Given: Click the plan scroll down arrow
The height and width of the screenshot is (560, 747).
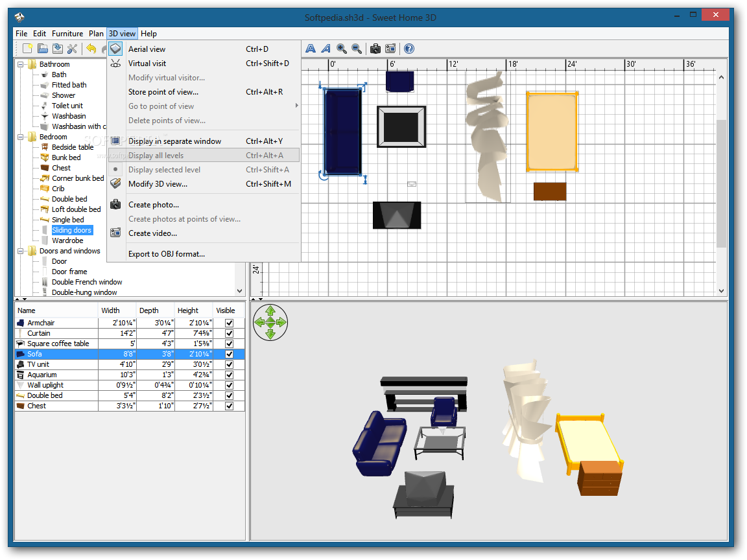Looking at the screenshot, I should [721, 291].
